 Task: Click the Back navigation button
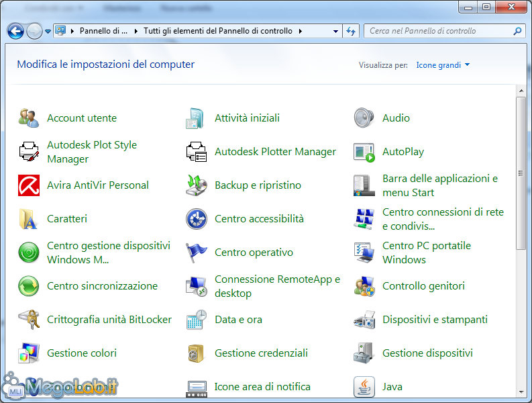point(15,32)
